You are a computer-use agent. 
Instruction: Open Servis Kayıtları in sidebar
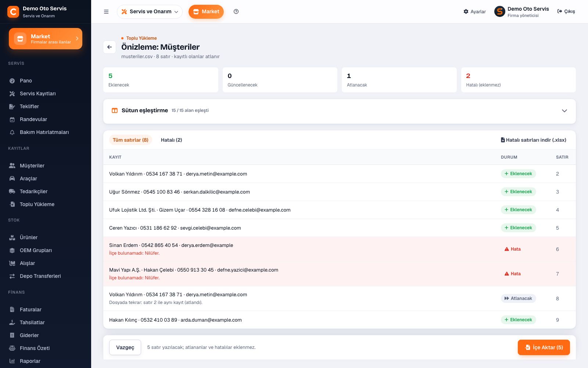coord(46,93)
